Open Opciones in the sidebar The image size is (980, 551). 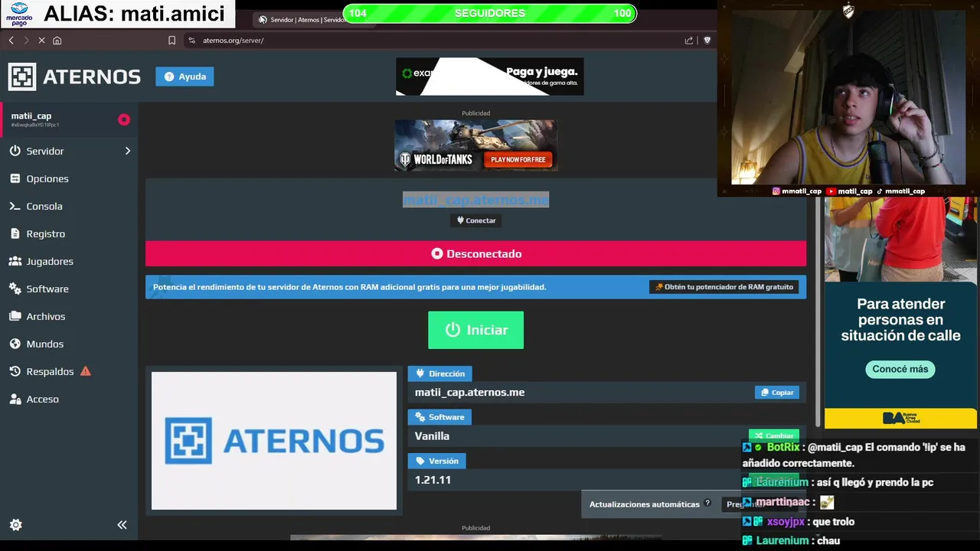[47, 178]
